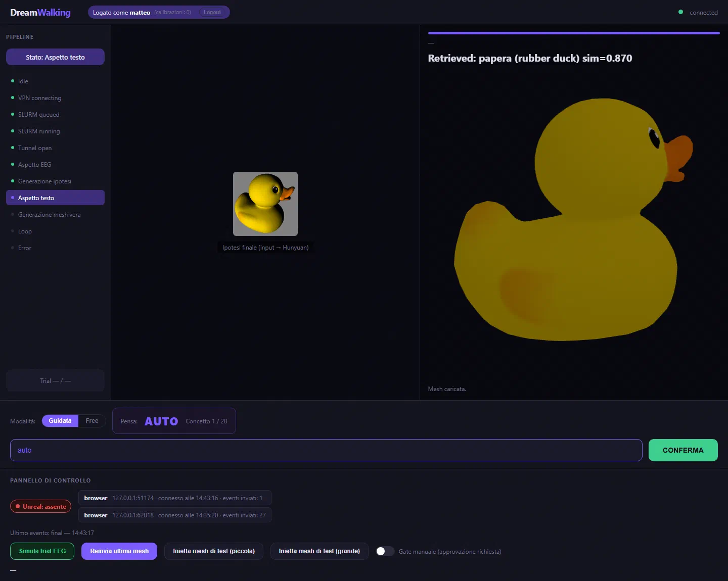Select the Aspetto EEG step
Screen dimensions: 728x581
point(55,164)
